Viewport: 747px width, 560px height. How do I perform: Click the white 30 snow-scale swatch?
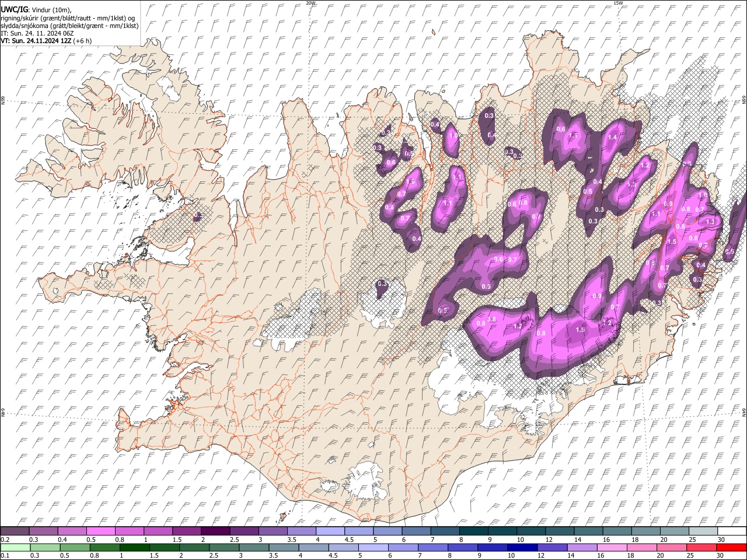coord(731,531)
